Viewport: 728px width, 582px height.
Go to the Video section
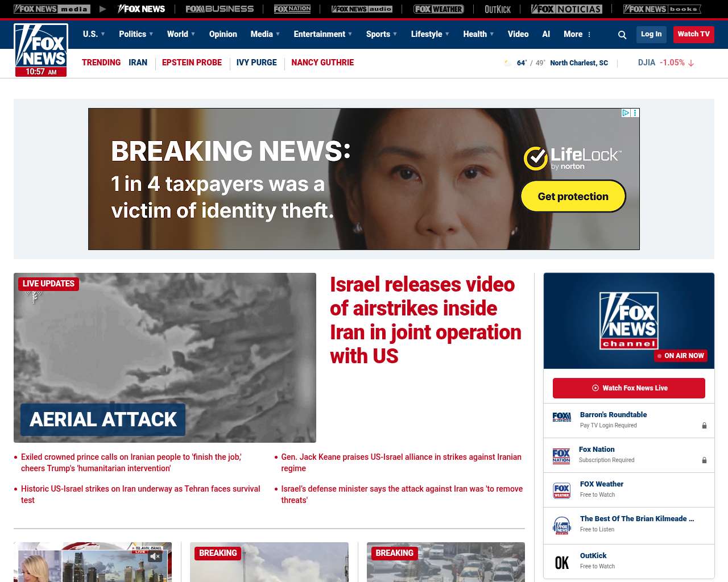tap(518, 34)
